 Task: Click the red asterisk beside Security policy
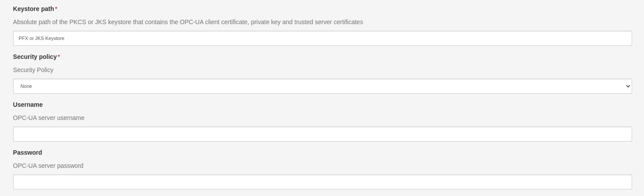(x=59, y=56)
